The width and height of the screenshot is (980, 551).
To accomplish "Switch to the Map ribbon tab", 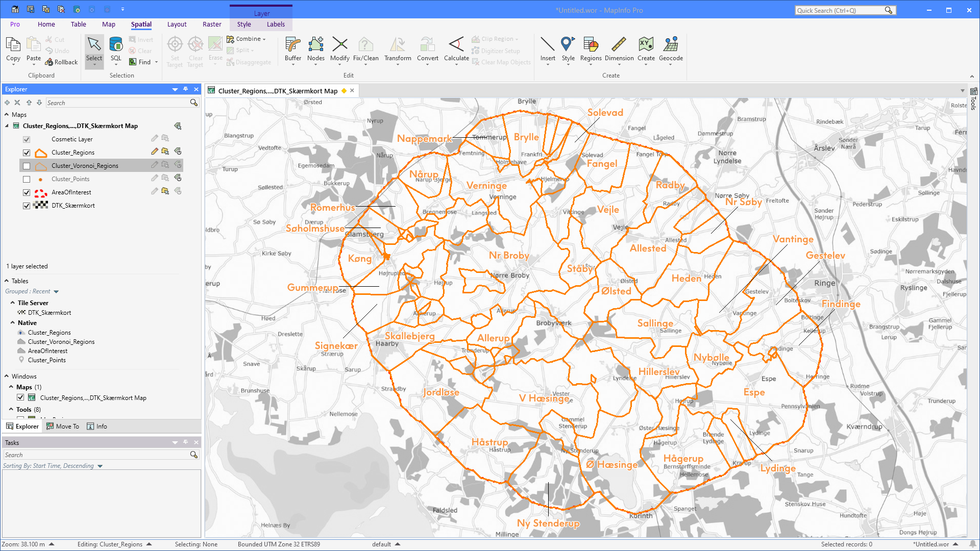I will tap(108, 24).
